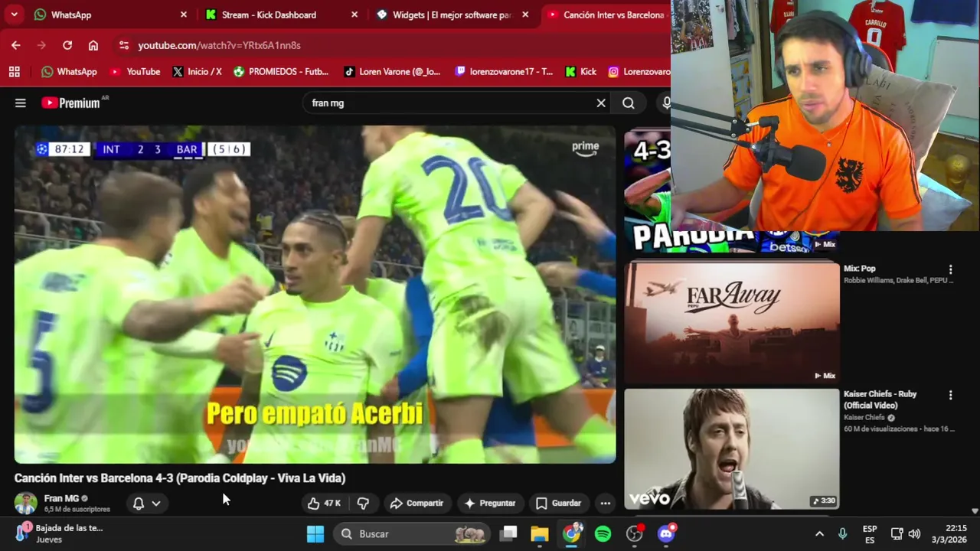Open Inicio / X bookmark
Viewport: 980px width, 551px height.
point(197,71)
